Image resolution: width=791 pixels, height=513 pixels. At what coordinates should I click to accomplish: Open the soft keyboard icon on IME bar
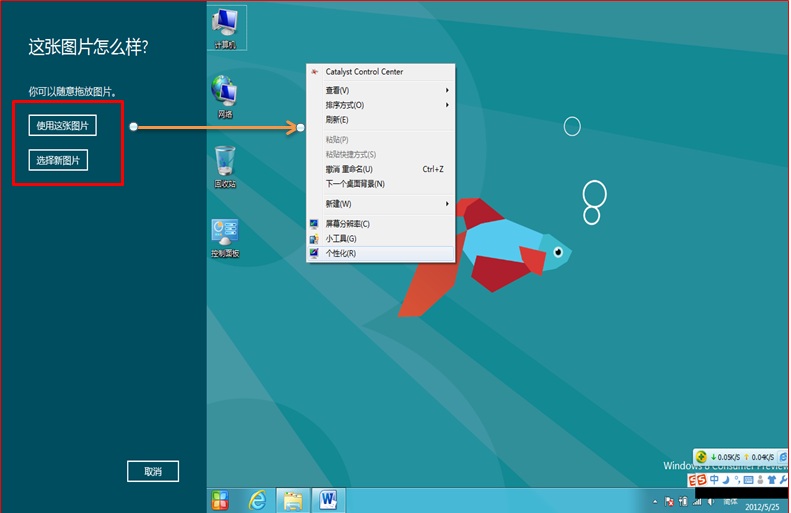pyautogui.click(x=749, y=480)
